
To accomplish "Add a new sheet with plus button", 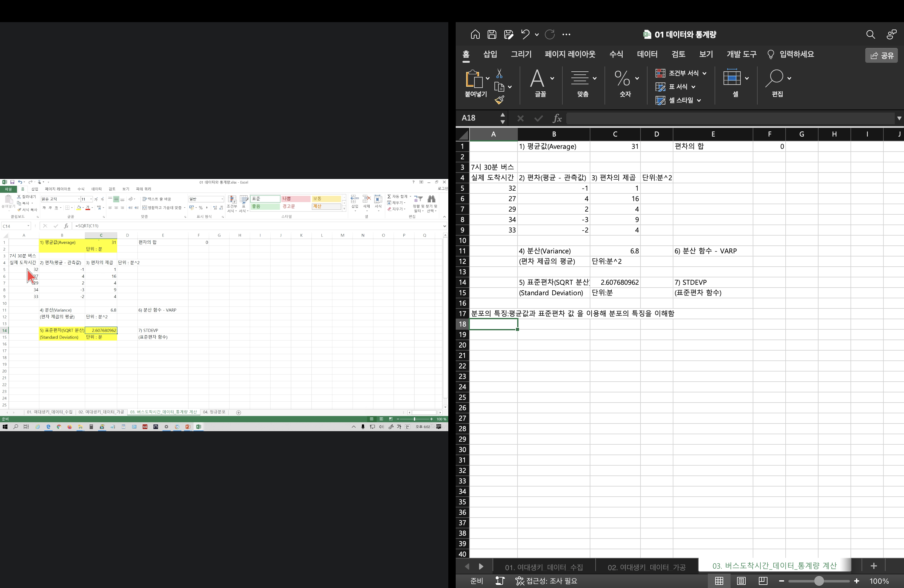I will coord(874,566).
